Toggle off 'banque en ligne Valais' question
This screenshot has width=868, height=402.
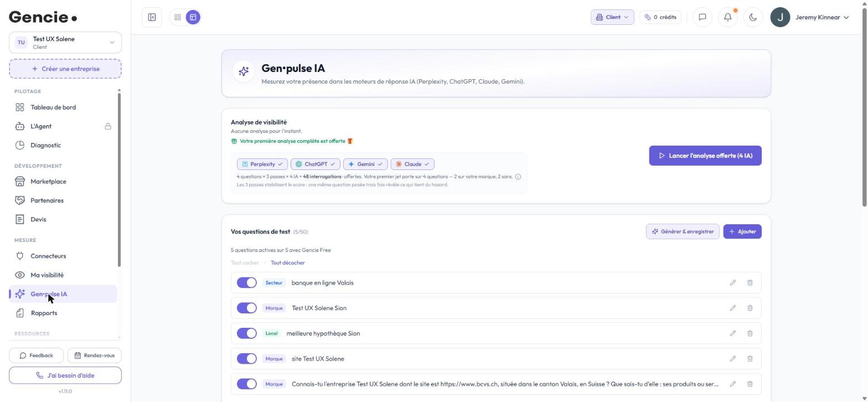tap(247, 283)
